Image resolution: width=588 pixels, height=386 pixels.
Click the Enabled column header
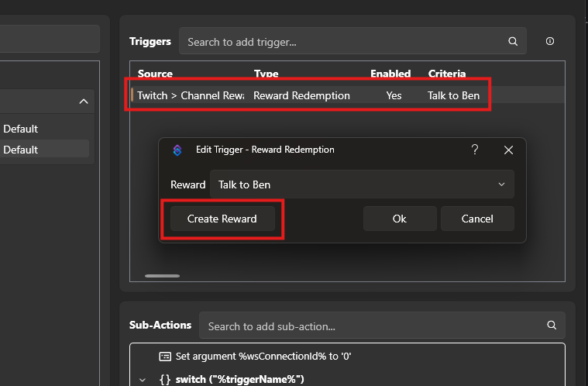click(390, 74)
